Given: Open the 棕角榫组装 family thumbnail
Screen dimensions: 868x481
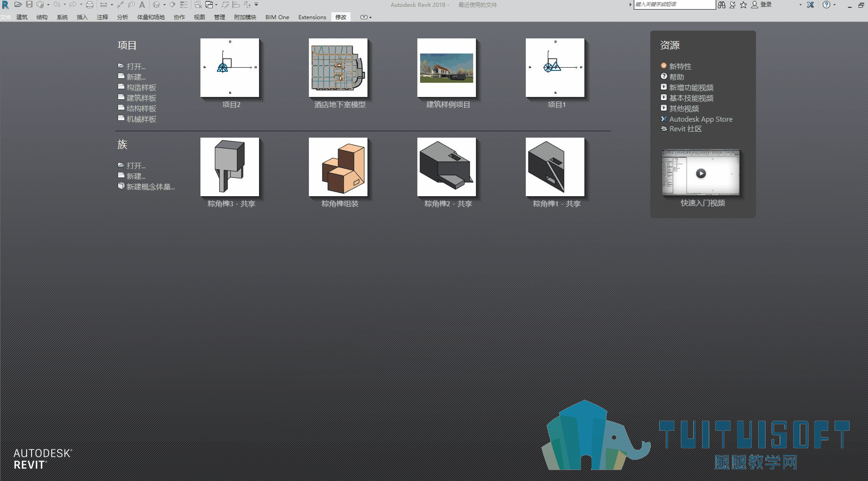Looking at the screenshot, I should click(x=338, y=167).
